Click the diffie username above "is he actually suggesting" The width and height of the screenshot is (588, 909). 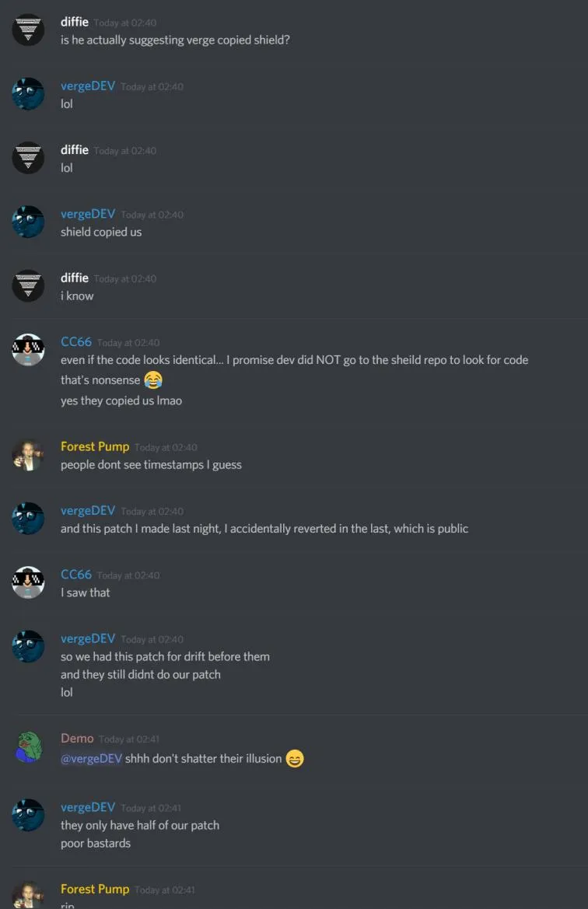click(74, 22)
